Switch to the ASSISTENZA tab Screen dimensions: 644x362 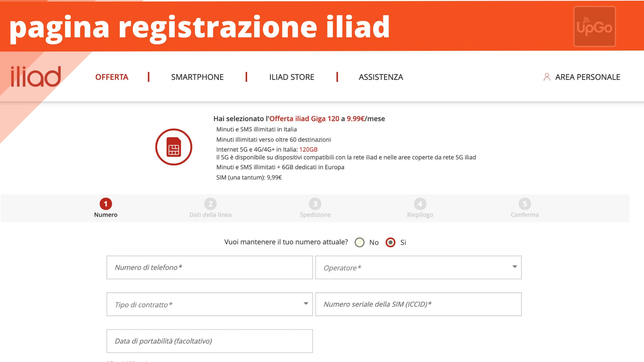coord(381,77)
